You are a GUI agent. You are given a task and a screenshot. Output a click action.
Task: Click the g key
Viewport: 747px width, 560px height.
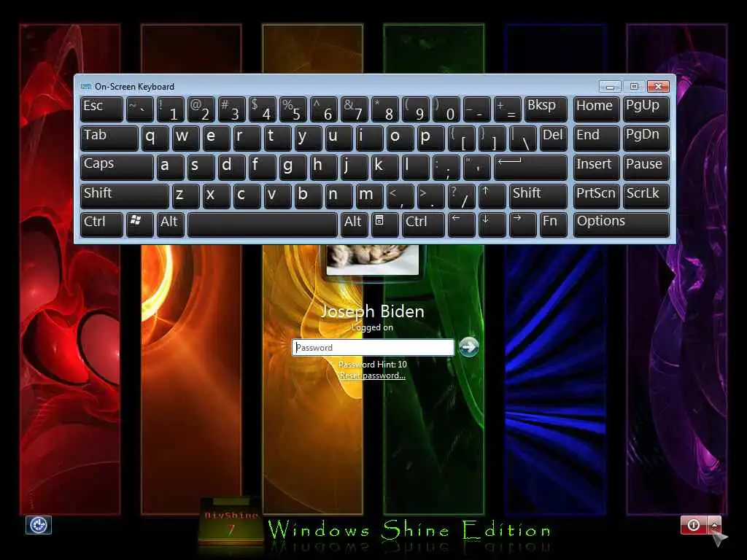click(293, 167)
